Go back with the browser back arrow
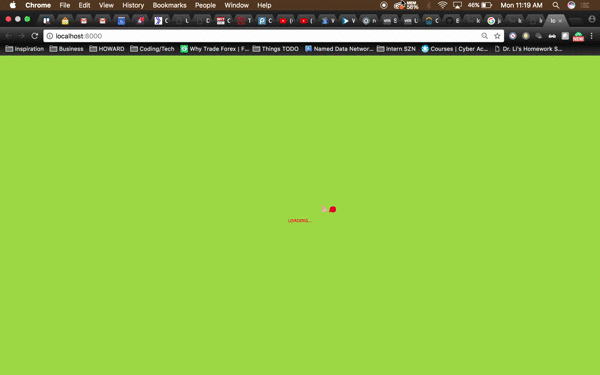Image resolution: width=600 pixels, height=375 pixels. pos(8,36)
